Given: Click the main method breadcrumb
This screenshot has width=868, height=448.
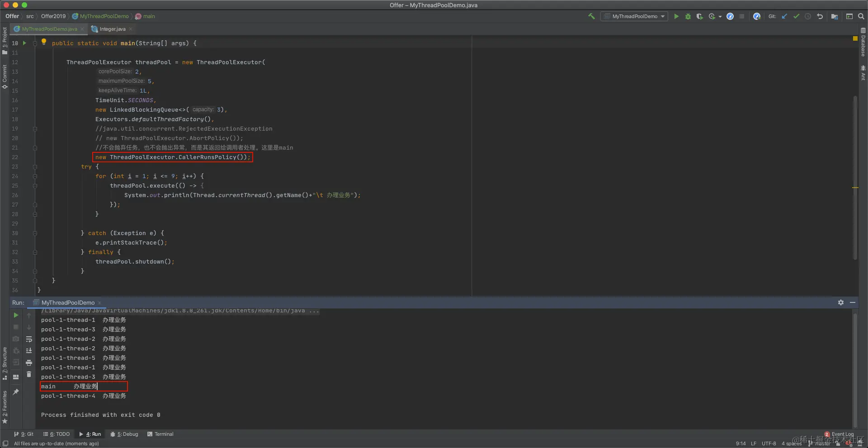Looking at the screenshot, I should [145, 16].
